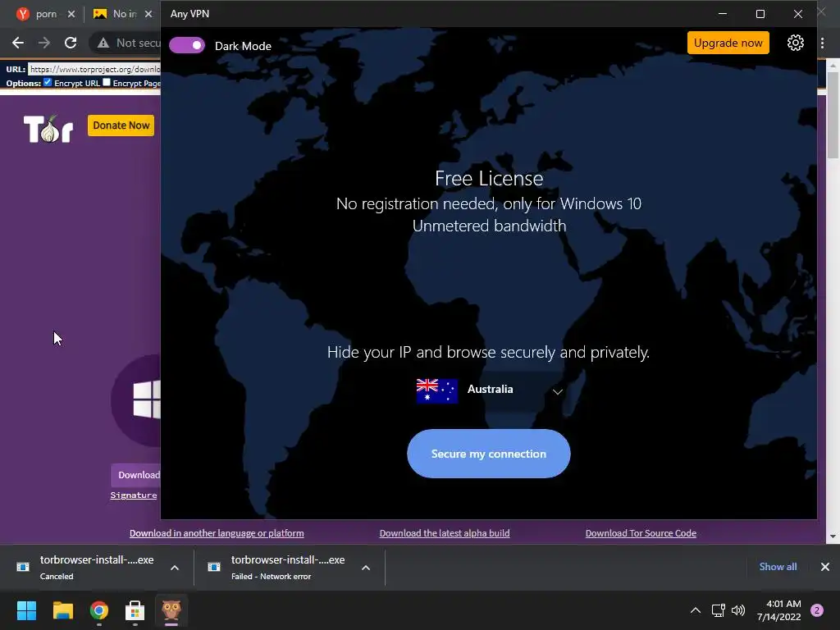
Task: Uncheck the Encrypt URL checkbox
Action: pos(48,82)
